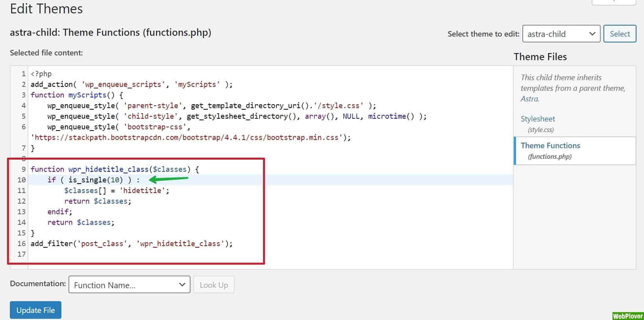
Task: Click the Theme Files heading
Action: (540, 57)
